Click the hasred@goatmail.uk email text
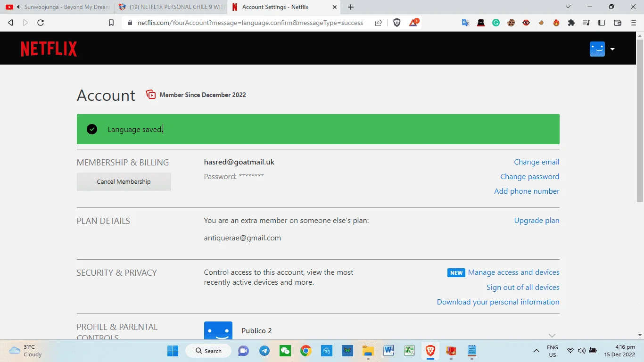 click(239, 162)
